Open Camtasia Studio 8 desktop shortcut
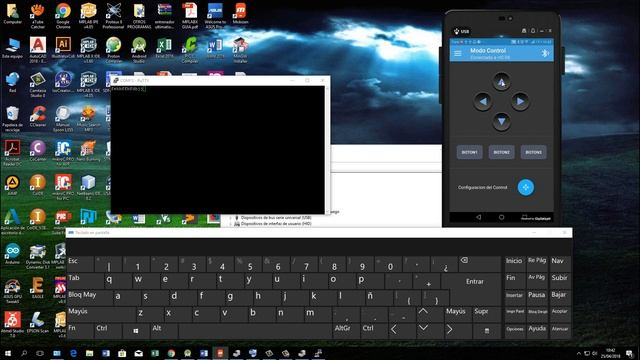Screen dimensions: 640x360 click(x=38, y=84)
